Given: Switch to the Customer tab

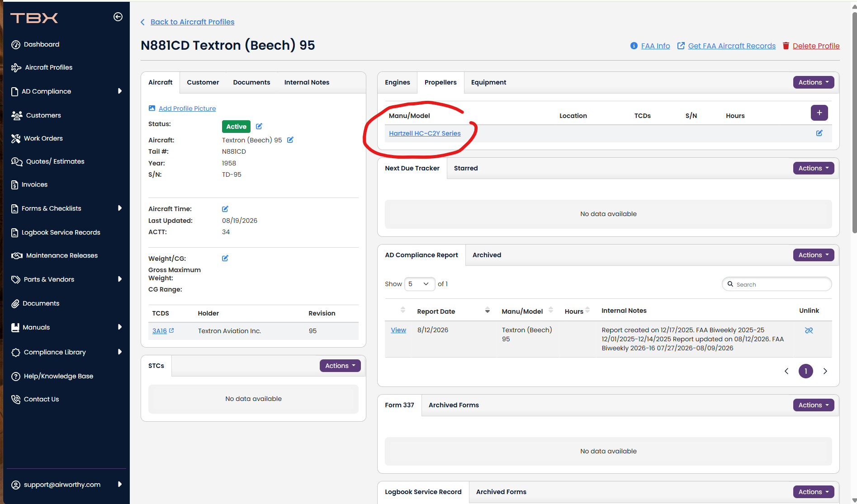Looking at the screenshot, I should (x=203, y=82).
